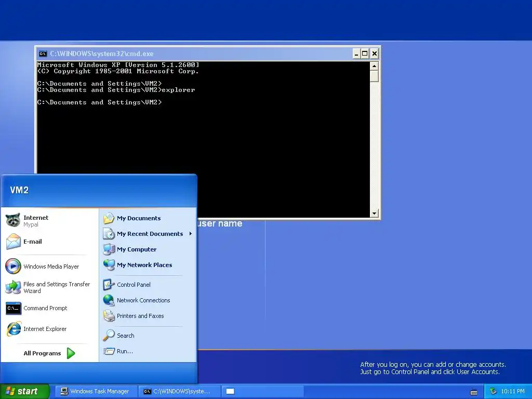Click the 10:11 PM clock

click(x=513, y=391)
